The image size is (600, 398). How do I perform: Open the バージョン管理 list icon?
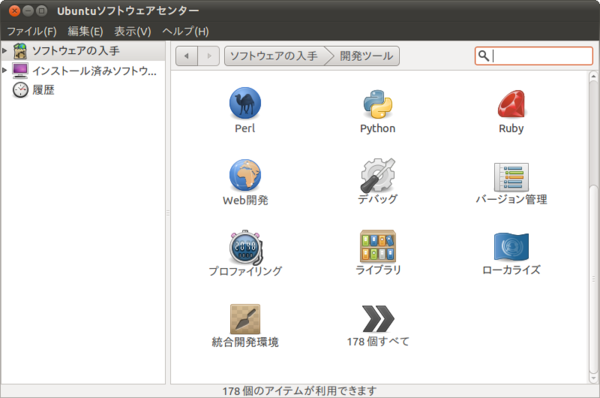pyautogui.click(x=511, y=177)
